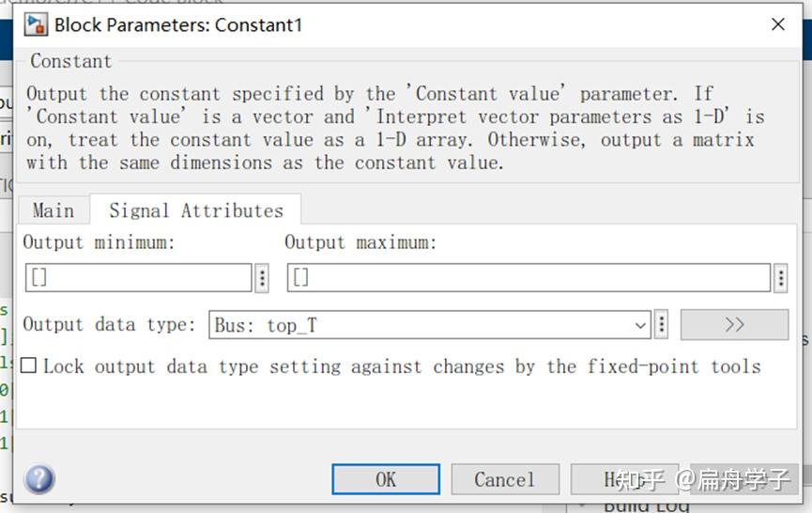Switch to the Main tab
The image size is (812, 513).
(53, 210)
